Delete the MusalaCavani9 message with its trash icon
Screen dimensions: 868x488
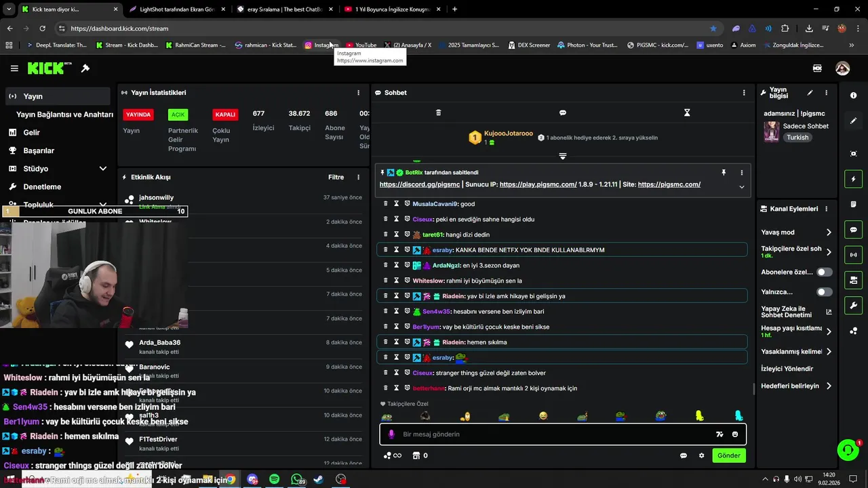(386, 203)
